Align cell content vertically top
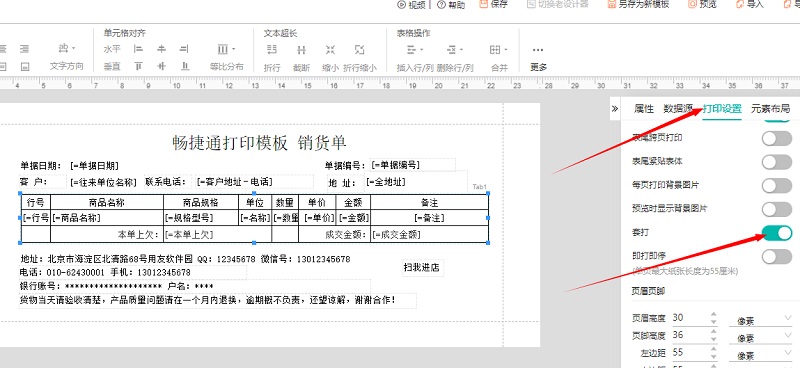 [x=138, y=66]
